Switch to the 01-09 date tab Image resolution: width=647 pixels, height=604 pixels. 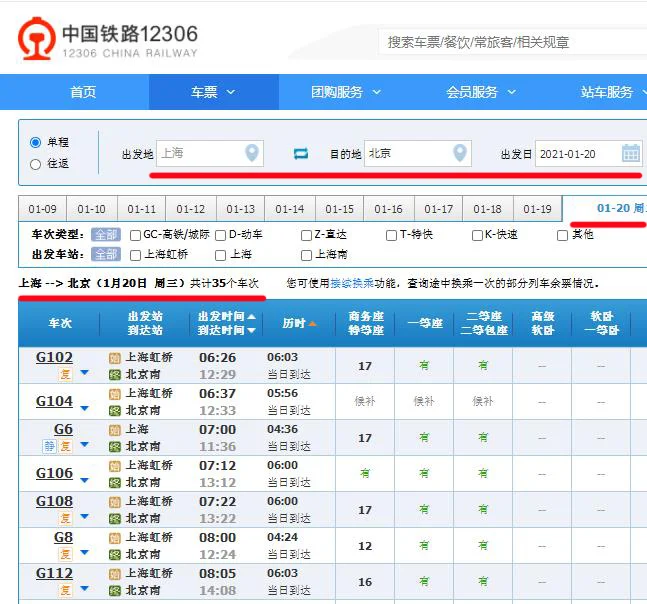(x=43, y=209)
